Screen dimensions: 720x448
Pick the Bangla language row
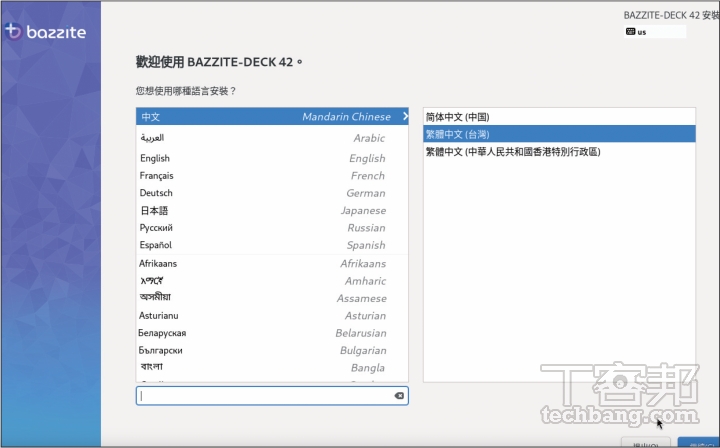click(x=272, y=368)
